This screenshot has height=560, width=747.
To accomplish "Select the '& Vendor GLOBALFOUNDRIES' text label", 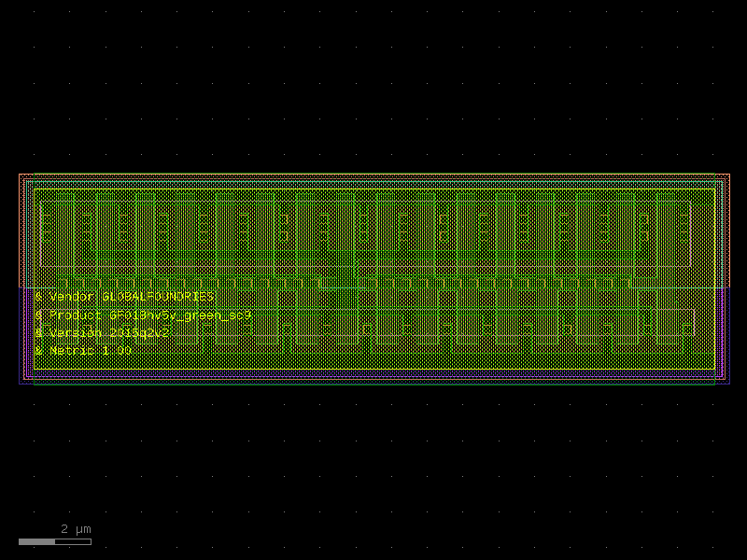I will pos(124,297).
